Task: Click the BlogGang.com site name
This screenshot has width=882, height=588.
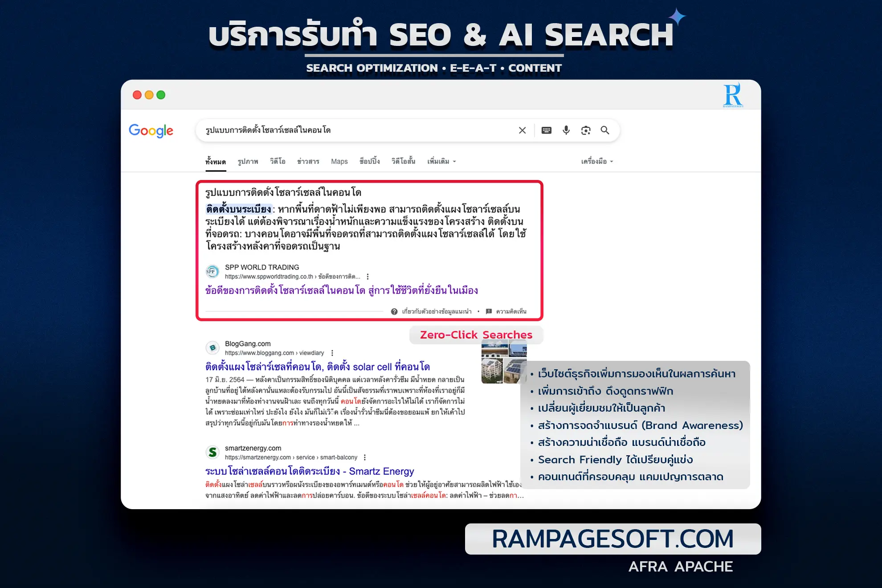Action: [x=248, y=344]
